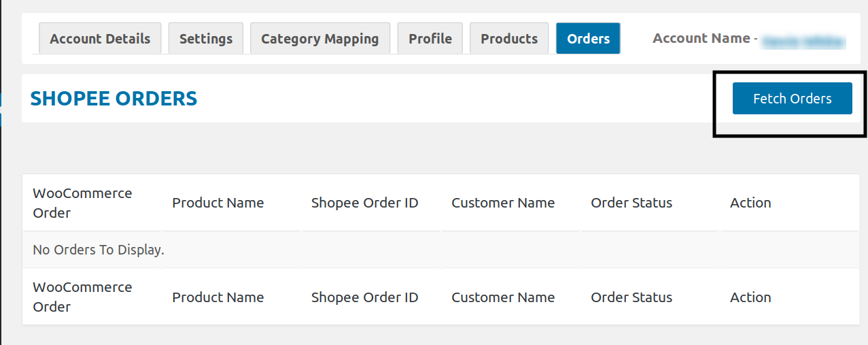Image resolution: width=868 pixels, height=345 pixels.
Task: Click top header Shopee Order ID column
Action: 364,203
